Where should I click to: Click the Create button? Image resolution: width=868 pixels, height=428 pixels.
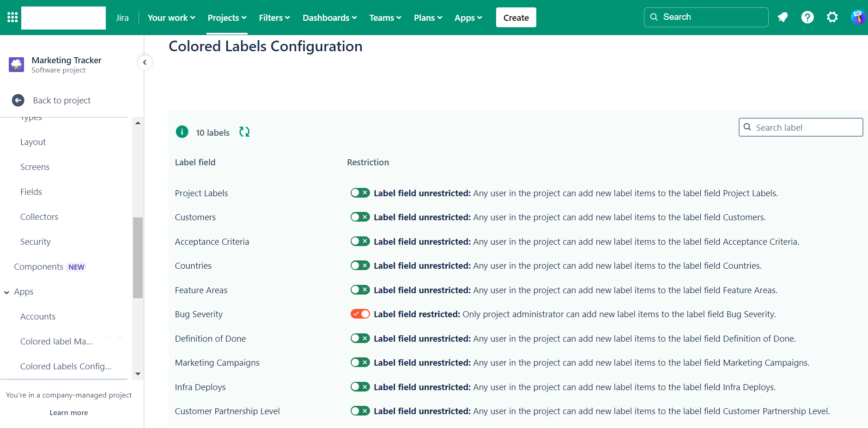pos(516,18)
